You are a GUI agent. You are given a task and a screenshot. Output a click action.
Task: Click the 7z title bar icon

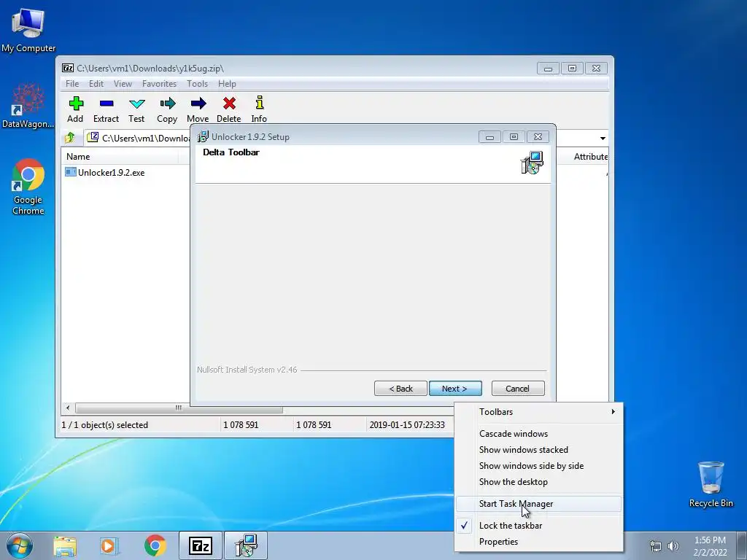(x=68, y=68)
